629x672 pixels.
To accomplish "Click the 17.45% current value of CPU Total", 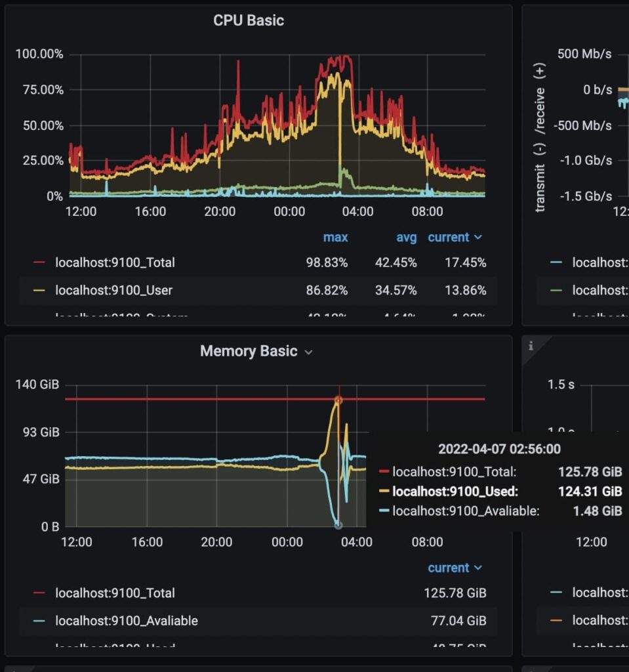I will click(465, 262).
